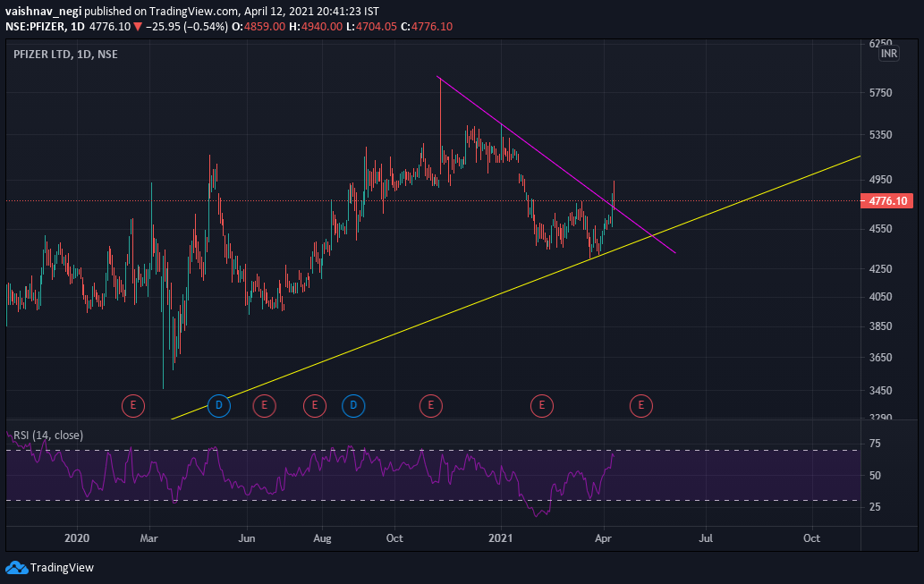Image resolution: width=924 pixels, height=584 pixels.
Task: Click the close value C:4776.10 in header
Action: tap(427, 27)
